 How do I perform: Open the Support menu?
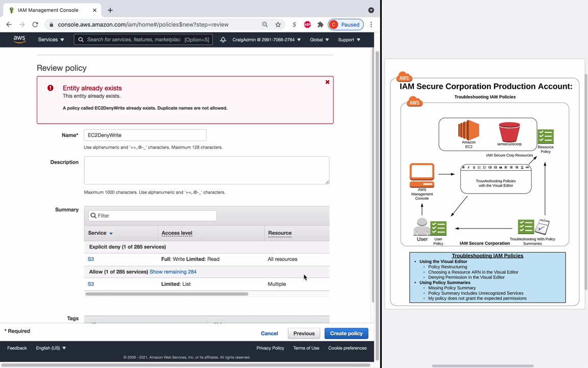(x=349, y=39)
